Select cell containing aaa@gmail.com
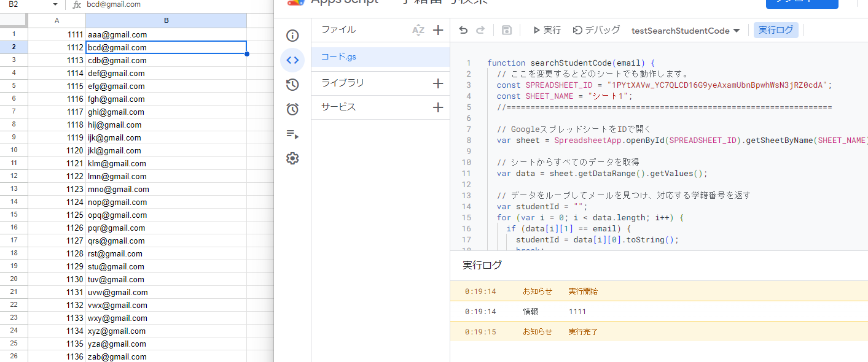Screen dimensions: 868x362 [x=166, y=34]
